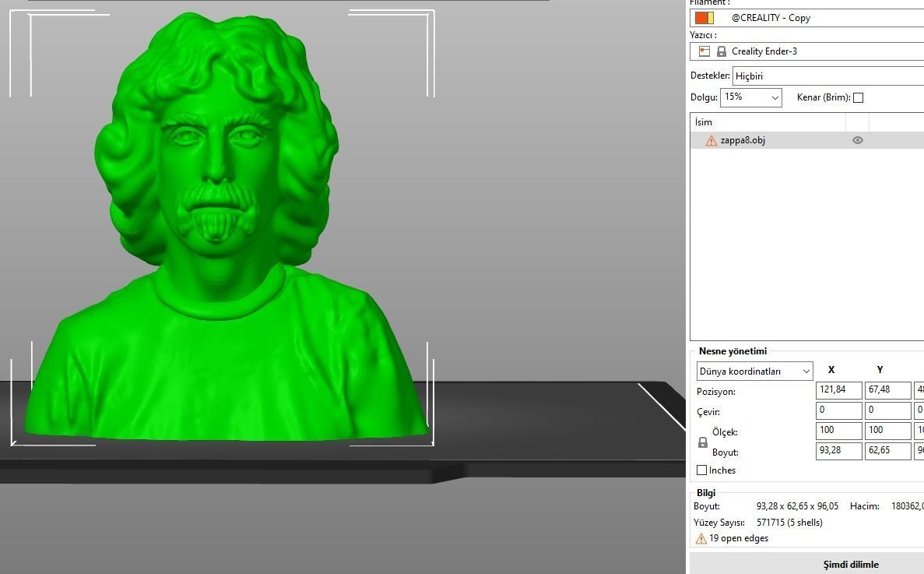Click the Boyut Y size field showing 62,65
Image resolution: width=924 pixels, height=574 pixels.
pyautogui.click(x=887, y=451)
